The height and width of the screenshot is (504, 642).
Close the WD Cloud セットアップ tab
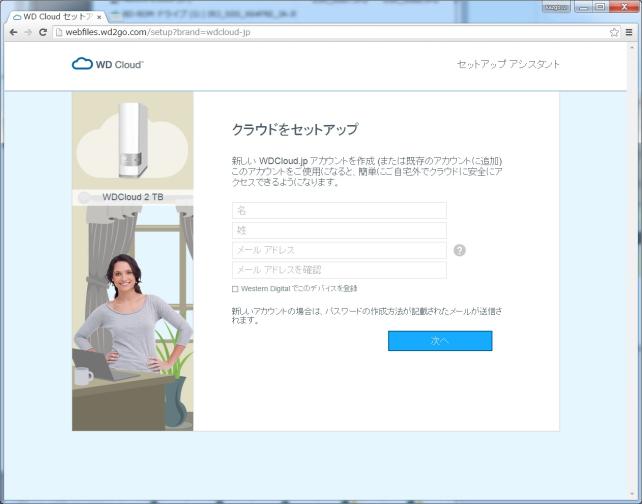pyautogui.click(x=99, y=17)
